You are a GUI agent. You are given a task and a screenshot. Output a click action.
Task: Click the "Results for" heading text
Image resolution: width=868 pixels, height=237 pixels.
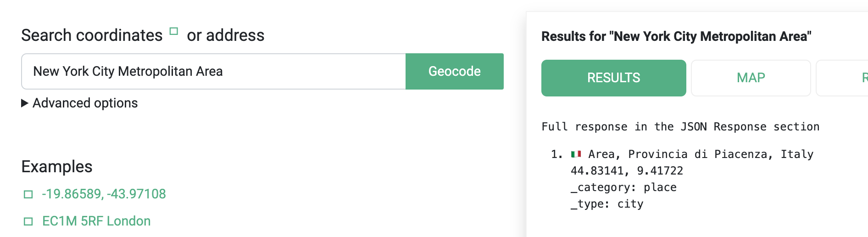coord(676,36)
